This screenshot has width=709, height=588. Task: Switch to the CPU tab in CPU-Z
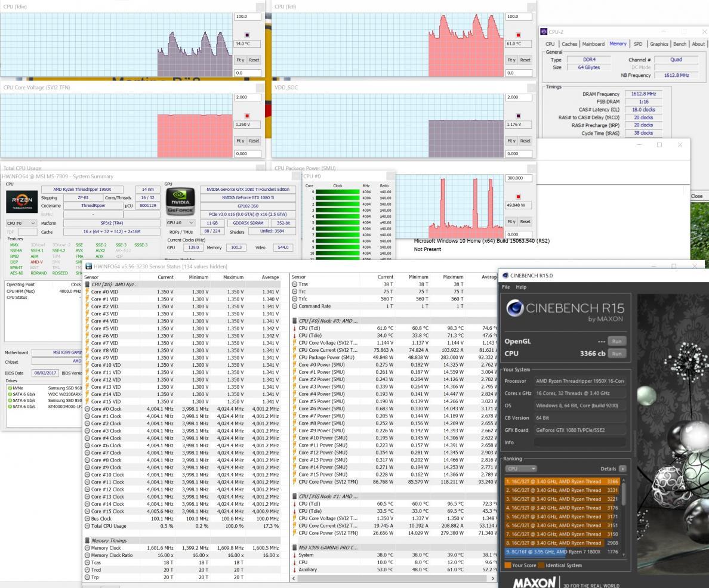[x=550, y=44]
